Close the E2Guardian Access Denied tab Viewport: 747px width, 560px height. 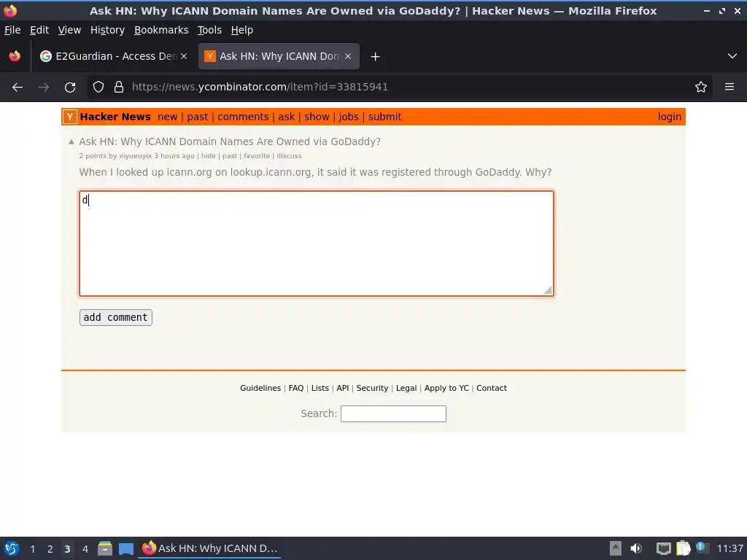click(184, 56)
